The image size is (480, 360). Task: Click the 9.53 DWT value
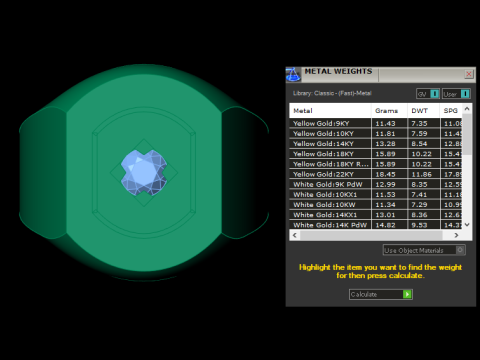(x=419, y=225)
